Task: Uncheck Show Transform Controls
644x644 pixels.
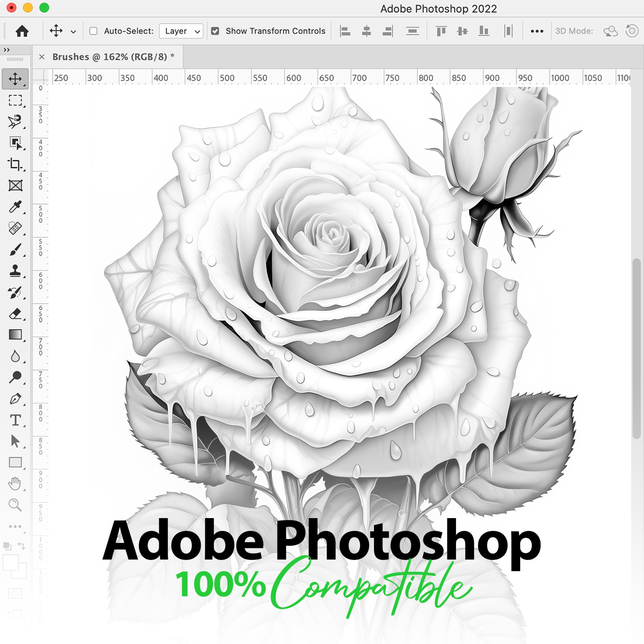Action: (x=215, y=31)
